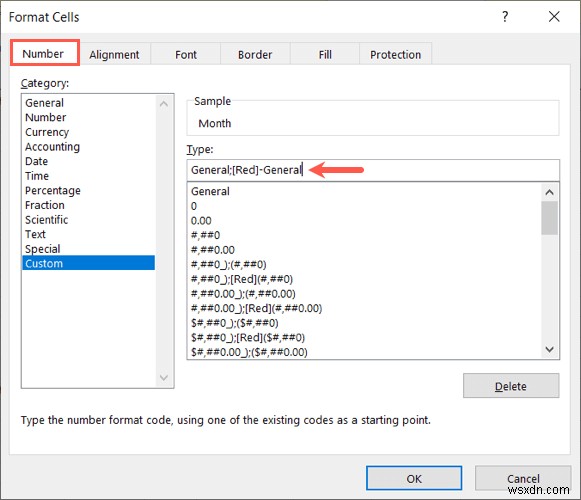Pick the Percentage category
This screenshot has height=500, width=581.
point(89,191)
